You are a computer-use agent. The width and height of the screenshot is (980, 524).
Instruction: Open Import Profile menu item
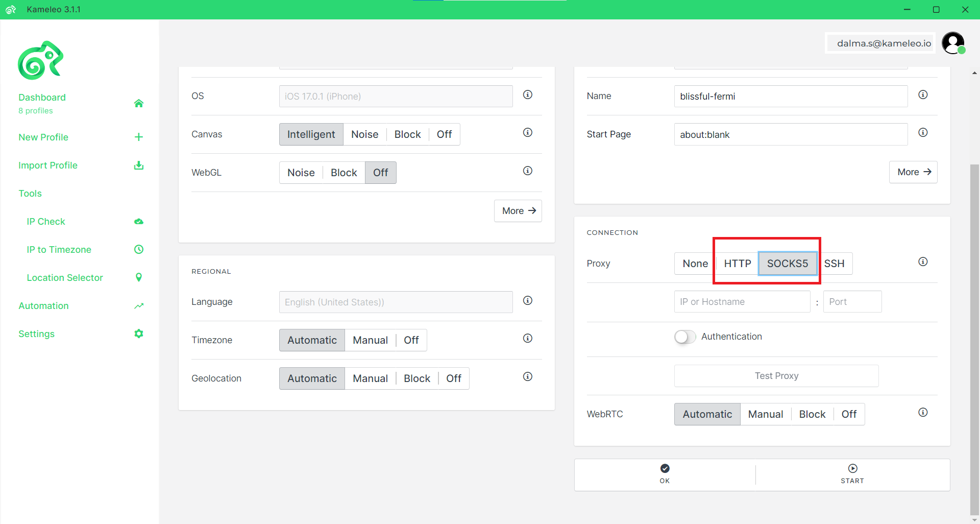[x=48, y=165]
